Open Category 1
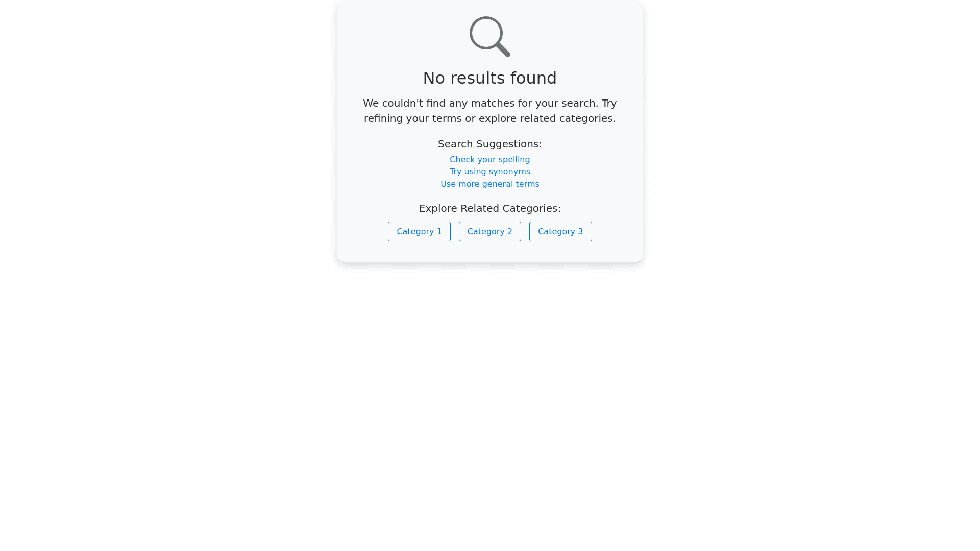The image size is (980, 551). click(419, 232)
